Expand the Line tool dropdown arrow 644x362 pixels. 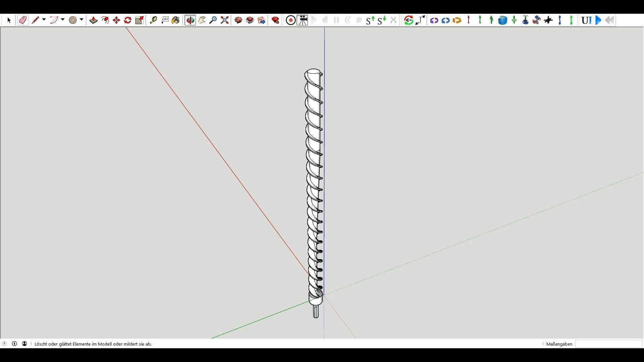44,20
